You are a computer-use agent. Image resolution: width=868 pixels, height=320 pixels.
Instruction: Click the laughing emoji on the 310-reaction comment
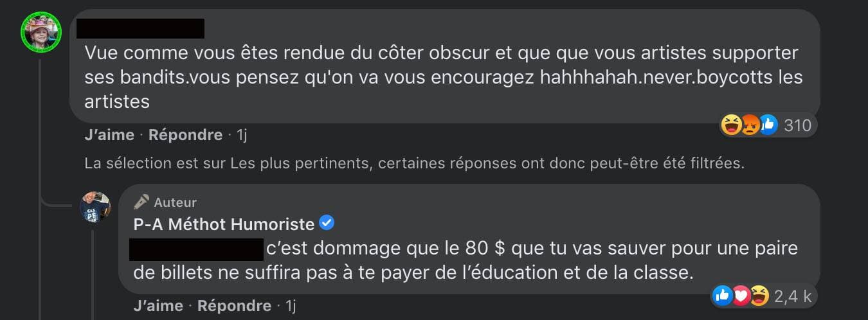pyautogui.click(x=731, y=125)
